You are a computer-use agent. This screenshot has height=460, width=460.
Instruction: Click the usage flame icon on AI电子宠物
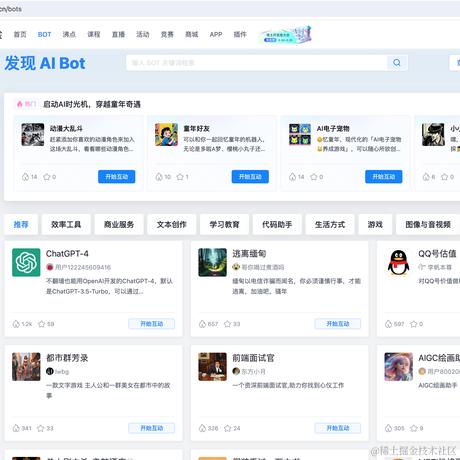[292, 177]
